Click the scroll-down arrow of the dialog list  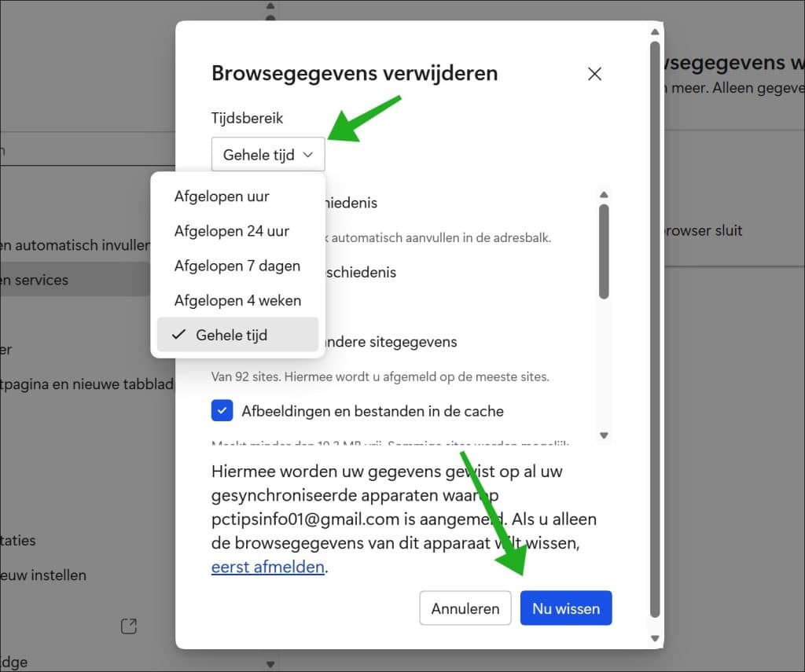[604, 435]
